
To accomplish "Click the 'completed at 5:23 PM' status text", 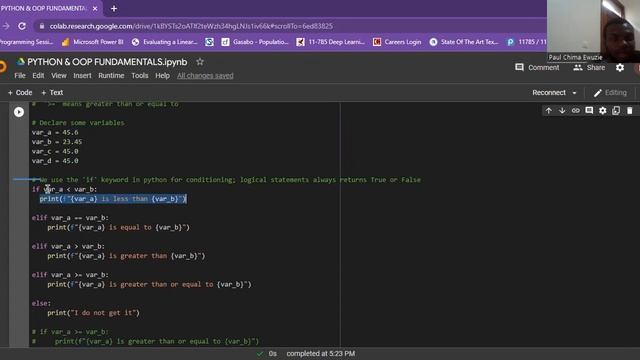I will 320,353.
